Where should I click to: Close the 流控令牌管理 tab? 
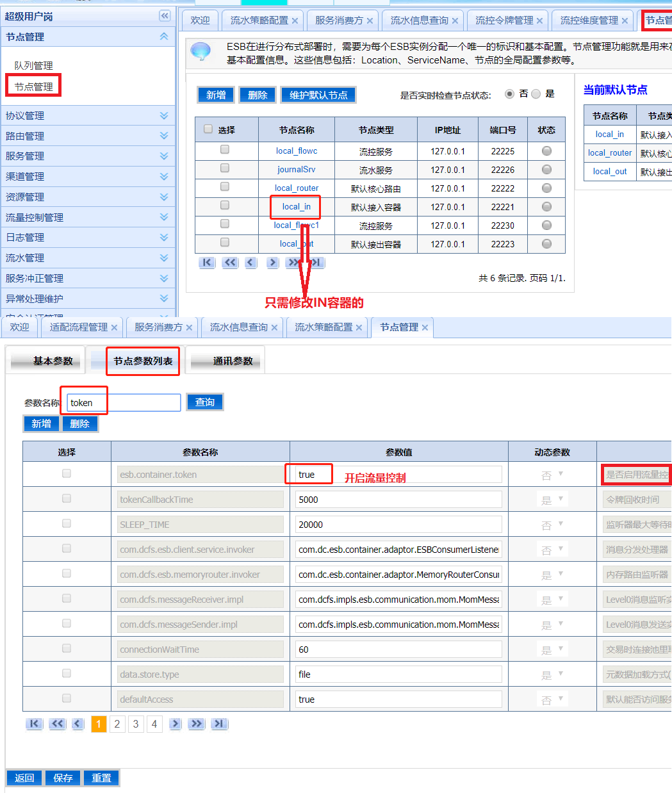tap(539, 21)
